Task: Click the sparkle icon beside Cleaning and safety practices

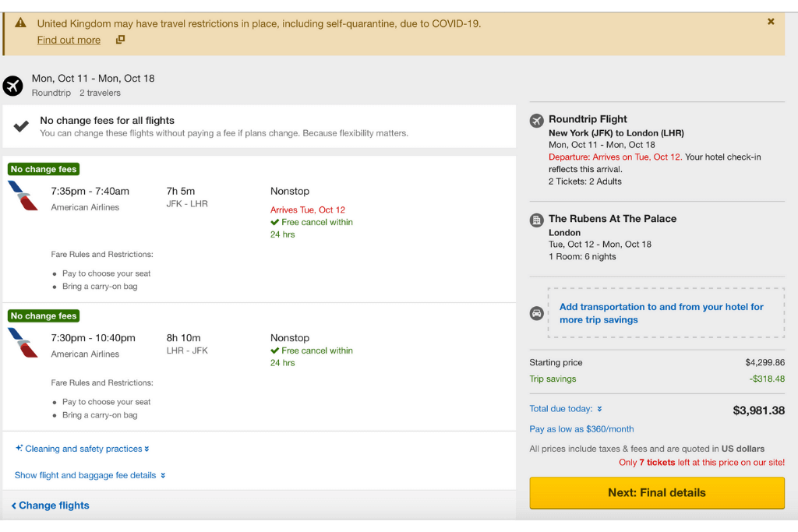Action: [x=19, y=448]
